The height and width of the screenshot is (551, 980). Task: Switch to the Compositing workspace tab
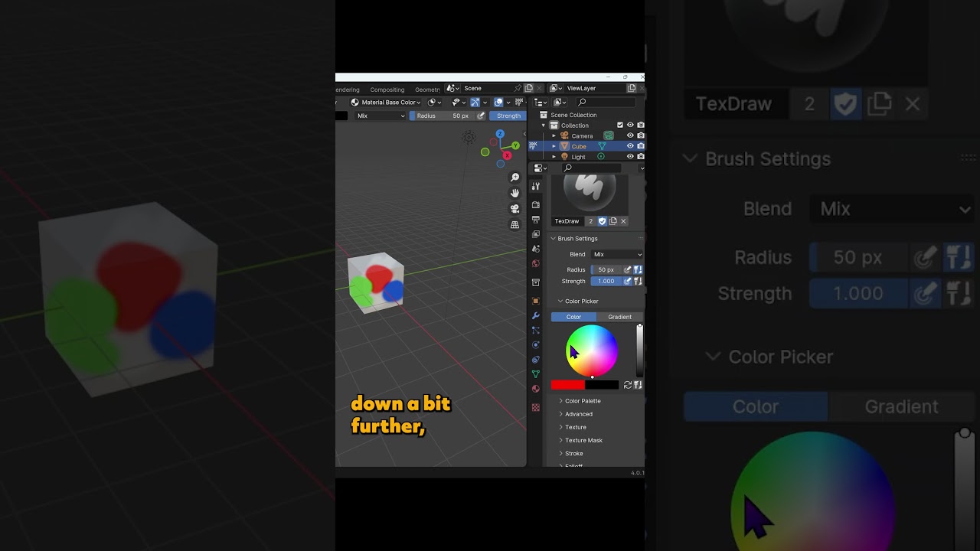tap(387, 90)
